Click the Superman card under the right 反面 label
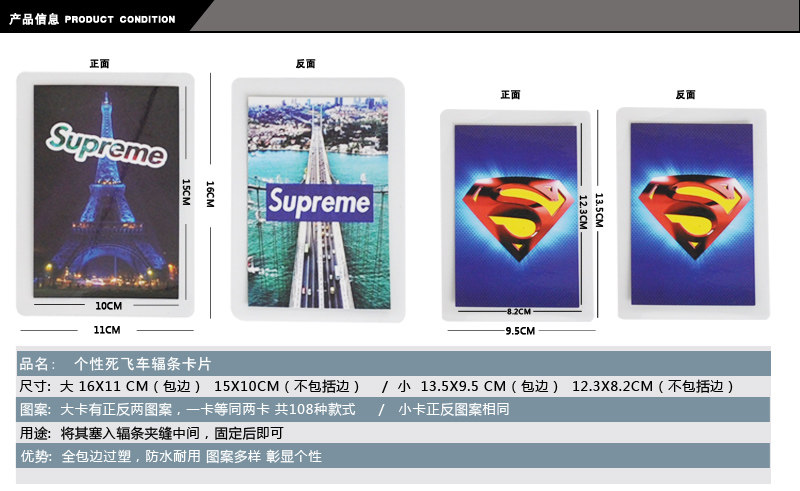This screenshot has height=491, width=800. point(692,214)
